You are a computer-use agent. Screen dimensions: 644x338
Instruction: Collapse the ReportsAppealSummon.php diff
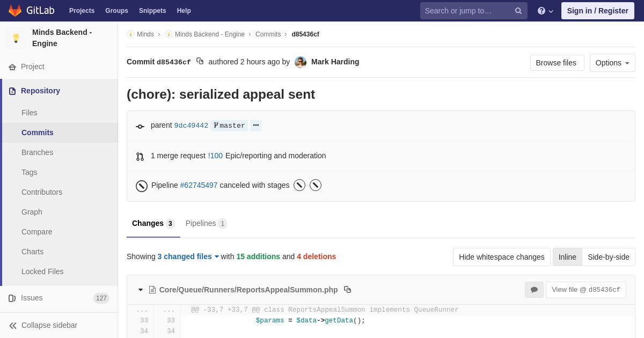click(141, 290)
